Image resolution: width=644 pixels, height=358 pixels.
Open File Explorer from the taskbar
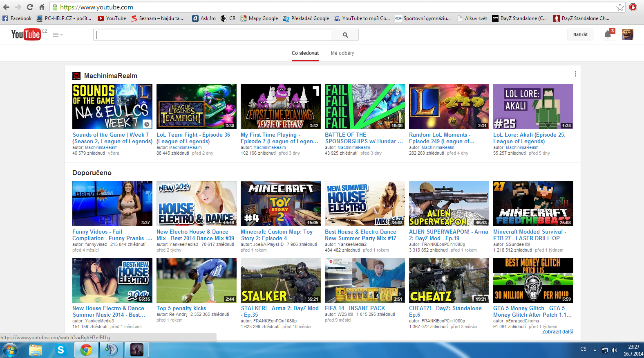[x=36, y=350]
